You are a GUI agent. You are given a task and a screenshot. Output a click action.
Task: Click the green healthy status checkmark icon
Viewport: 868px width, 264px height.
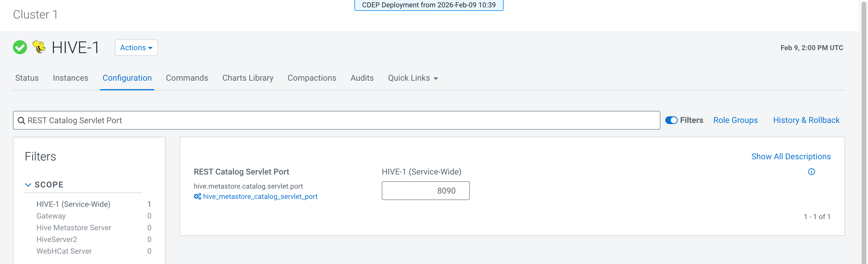20,48
